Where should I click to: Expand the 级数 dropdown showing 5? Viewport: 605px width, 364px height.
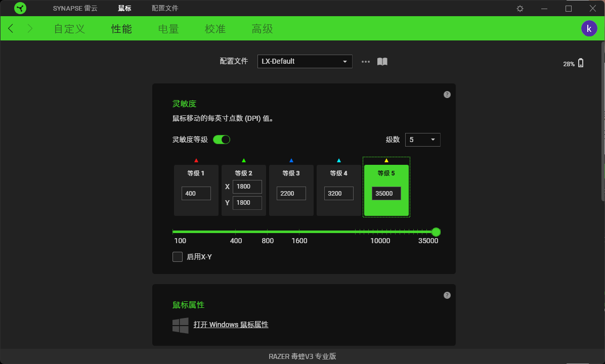click(422, 140)
